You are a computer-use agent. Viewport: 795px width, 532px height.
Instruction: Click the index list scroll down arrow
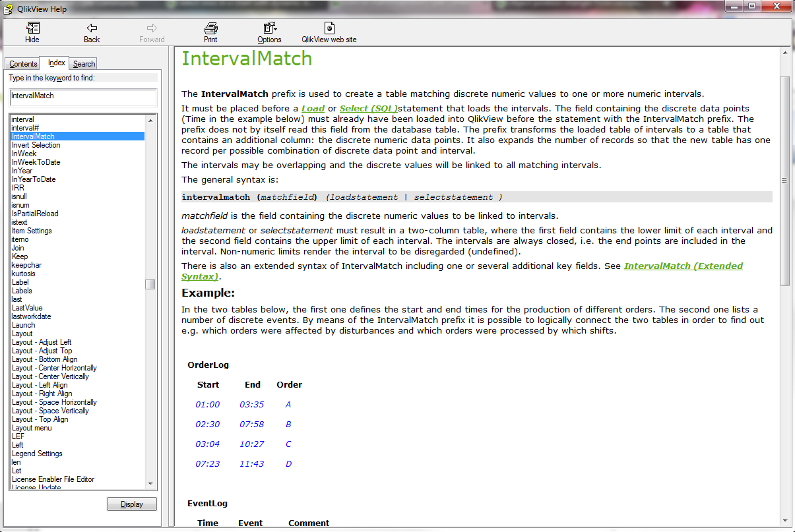[x=151, y=483]
